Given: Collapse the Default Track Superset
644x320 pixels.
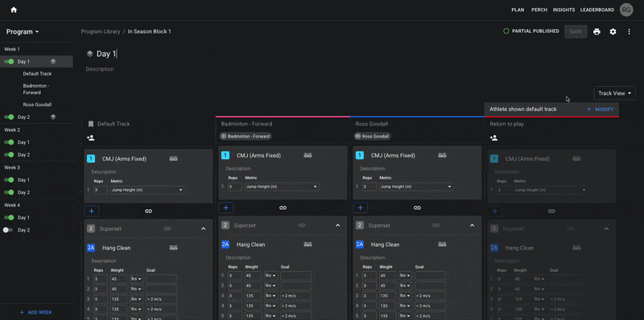Looking at the screenshot, I should pos(204,228).
